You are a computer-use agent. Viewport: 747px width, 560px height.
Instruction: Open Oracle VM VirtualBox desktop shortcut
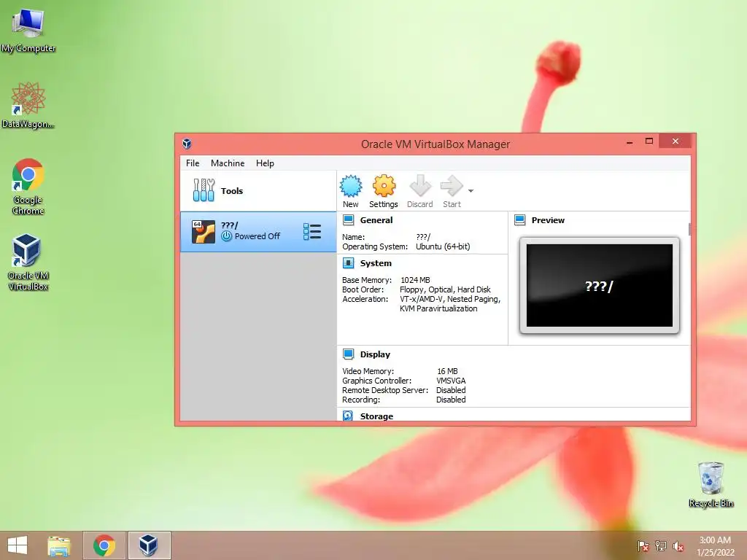(x=28, y=262)
